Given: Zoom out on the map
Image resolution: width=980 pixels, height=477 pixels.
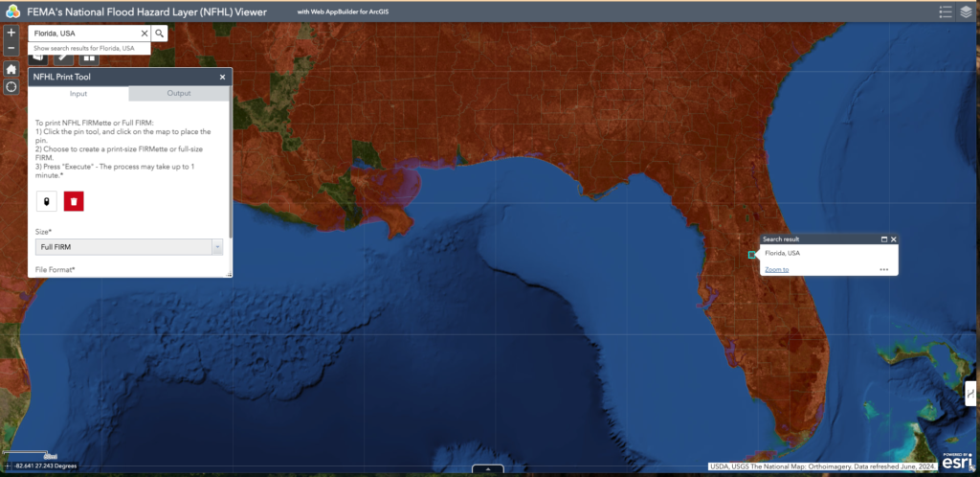Looking at the screenshot, I should point(11,48).
